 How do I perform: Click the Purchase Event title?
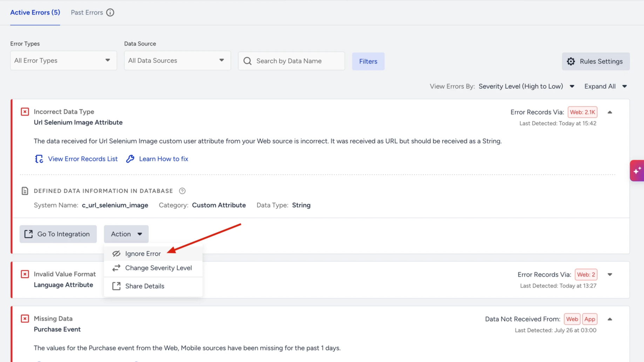(x=57, y=329)
